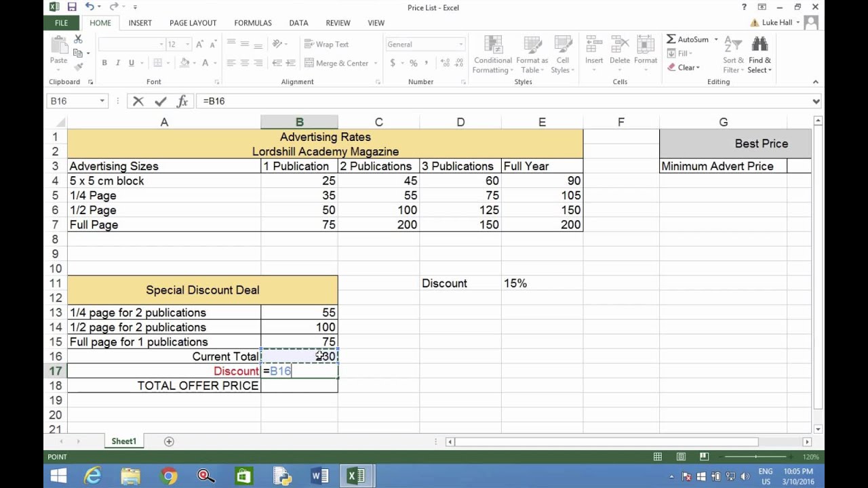Click the Merge & Center button
Screen dimensions: 868x488
point(337,63)
